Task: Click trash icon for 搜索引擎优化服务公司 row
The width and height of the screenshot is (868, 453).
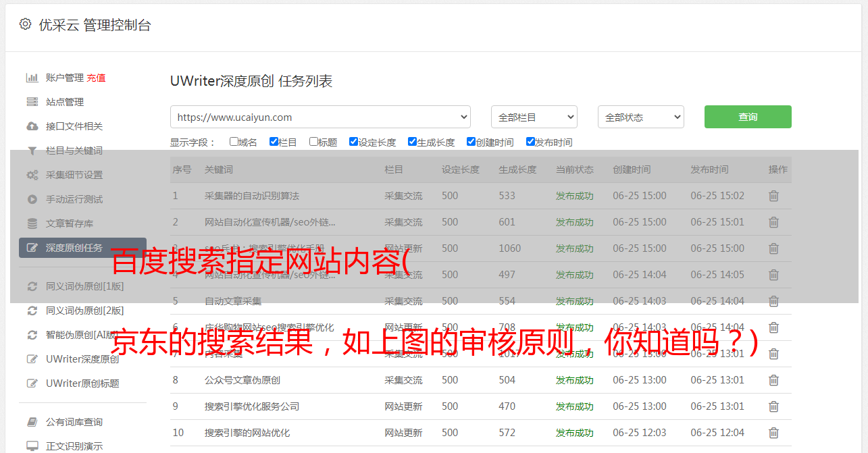Action: [773, 406]
